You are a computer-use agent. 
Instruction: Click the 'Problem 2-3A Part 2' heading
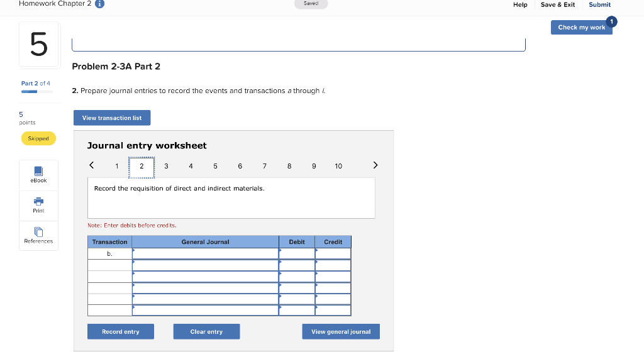[116, 67]
